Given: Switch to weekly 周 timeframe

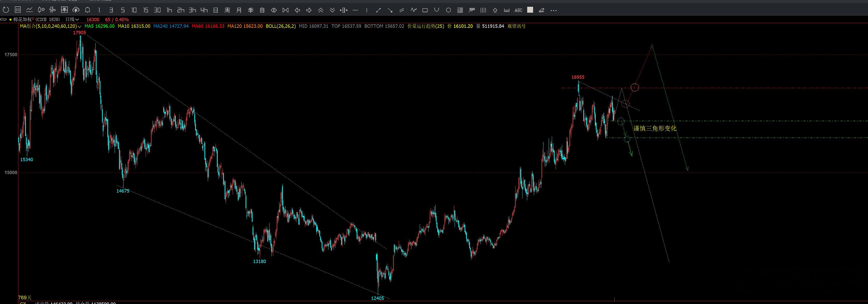Looking at the screenshot, I should (x=227, y=10).
